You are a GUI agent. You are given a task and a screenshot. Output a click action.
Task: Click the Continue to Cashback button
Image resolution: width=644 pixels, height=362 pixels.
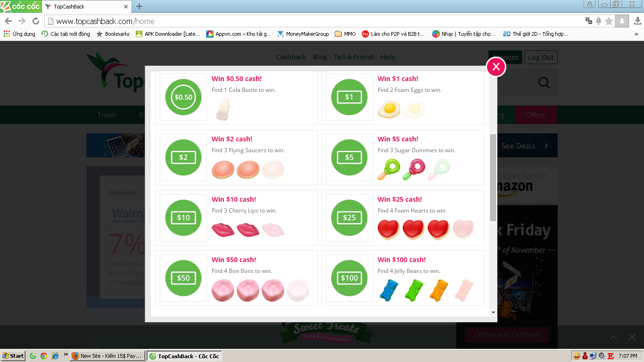pyautogui.click(x=507, y=335)
